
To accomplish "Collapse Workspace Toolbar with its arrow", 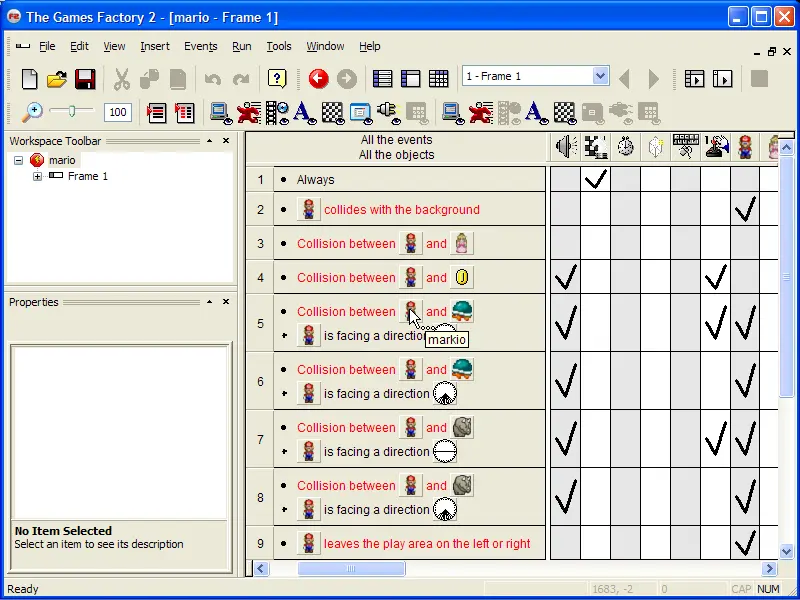I will [210, 141].
